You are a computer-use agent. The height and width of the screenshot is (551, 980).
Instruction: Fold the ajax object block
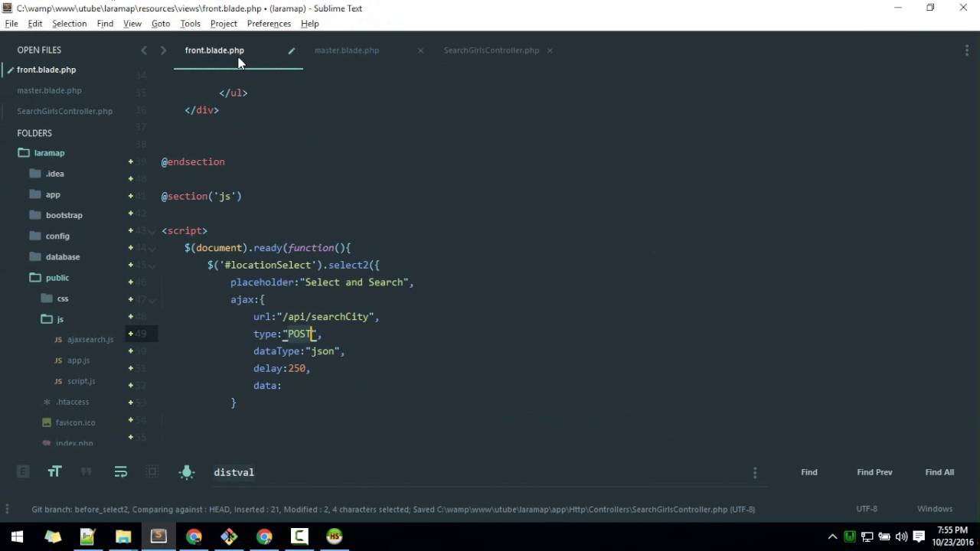pyautogui.click(x=152, y=300)
